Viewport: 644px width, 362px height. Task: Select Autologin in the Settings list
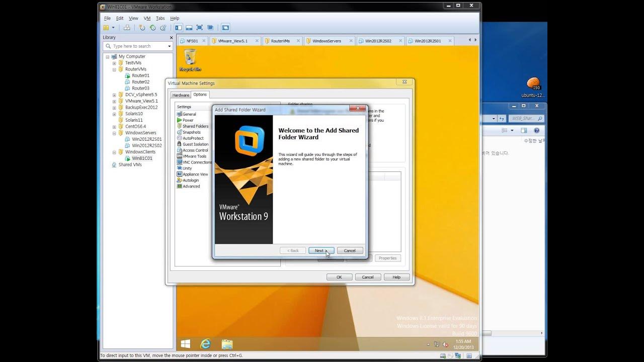point(191,180)
